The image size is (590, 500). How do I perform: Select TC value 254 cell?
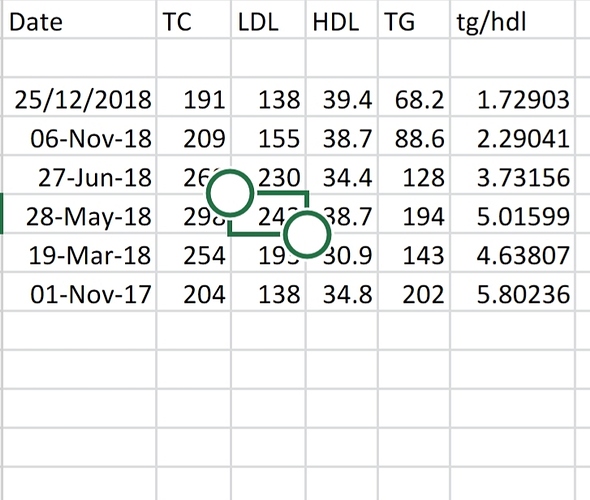[193, 253]
